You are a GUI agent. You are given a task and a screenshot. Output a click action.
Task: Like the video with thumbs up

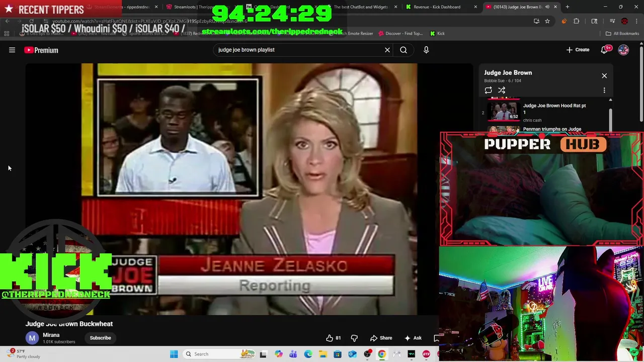click(x=334, y=338)
